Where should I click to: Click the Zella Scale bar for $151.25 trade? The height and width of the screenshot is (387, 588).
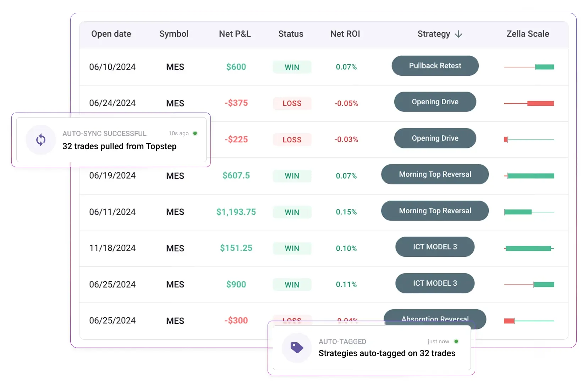point(529,248)
